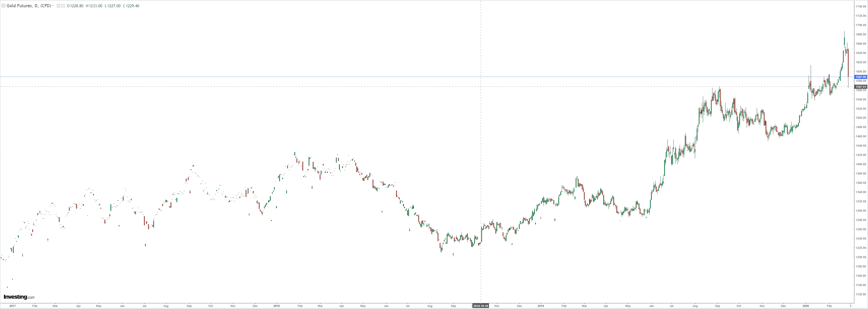The width and height of the screenshot is (868, 309).
Task: Collapse the Gold Futures legend box
Action: pyautogui.click(x=3, y=6)
